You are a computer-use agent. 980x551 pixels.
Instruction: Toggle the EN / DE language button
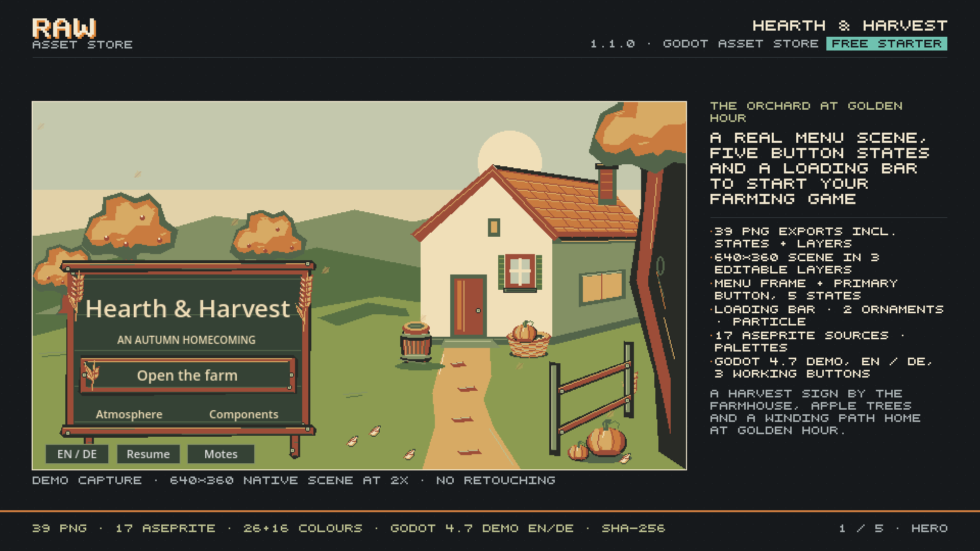click(x=77, y=454)
